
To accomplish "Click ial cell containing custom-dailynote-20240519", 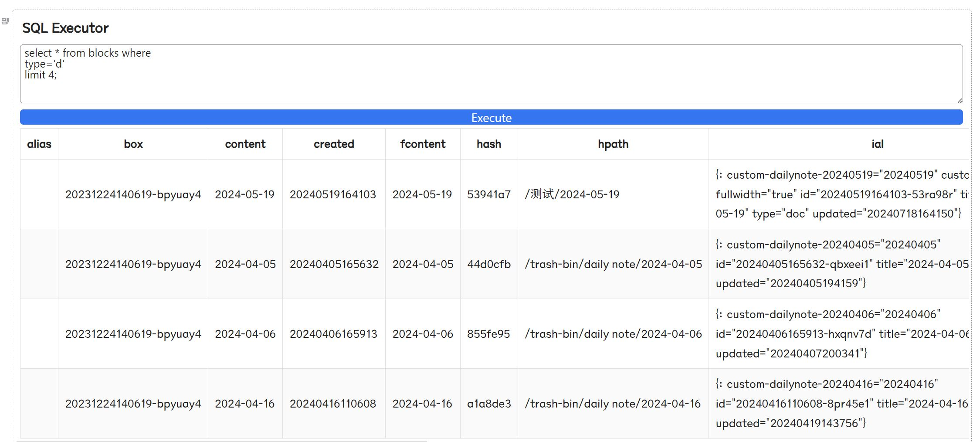I will pos(839,194).
